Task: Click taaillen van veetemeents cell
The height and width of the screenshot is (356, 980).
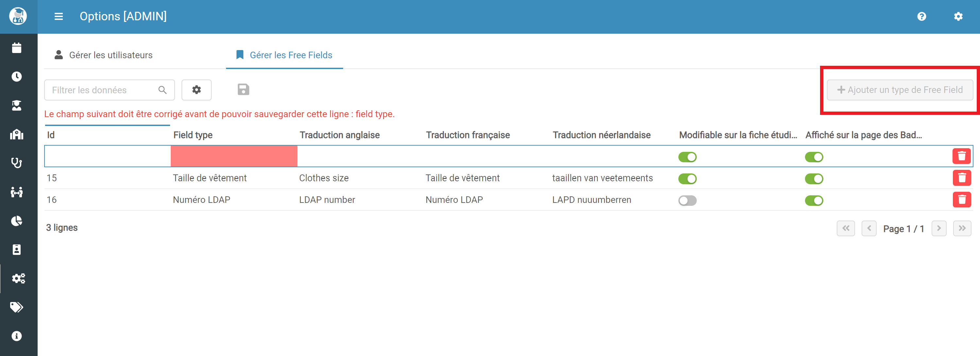Action: point(613,178)
